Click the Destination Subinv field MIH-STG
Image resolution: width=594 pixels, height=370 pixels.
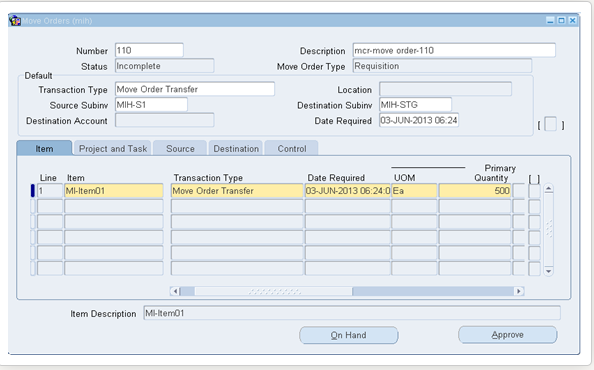pos(415,105)
